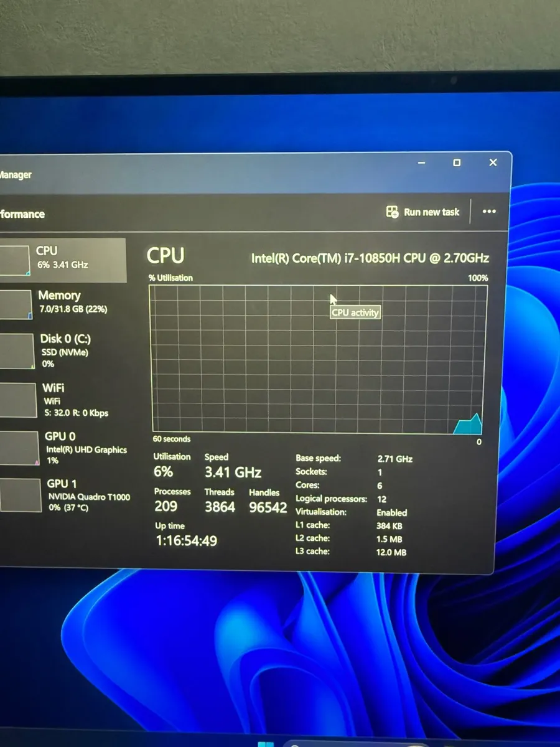Viewport: 560px width, 747px height.
Task: Minimize the Task Manager window
Action: tap(422, 163)
